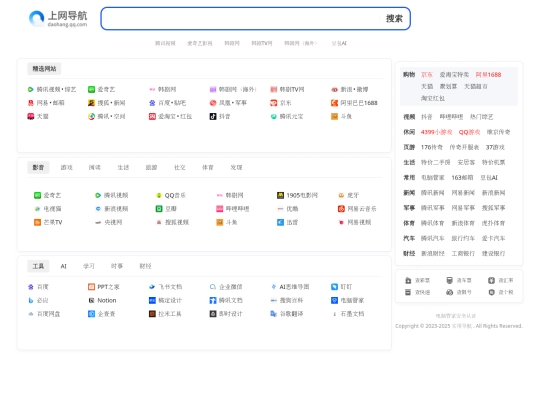Viewport: 540px width, 405px height.
Task: Open the Tencent Video variety icon
Action: tap(31, 90)
